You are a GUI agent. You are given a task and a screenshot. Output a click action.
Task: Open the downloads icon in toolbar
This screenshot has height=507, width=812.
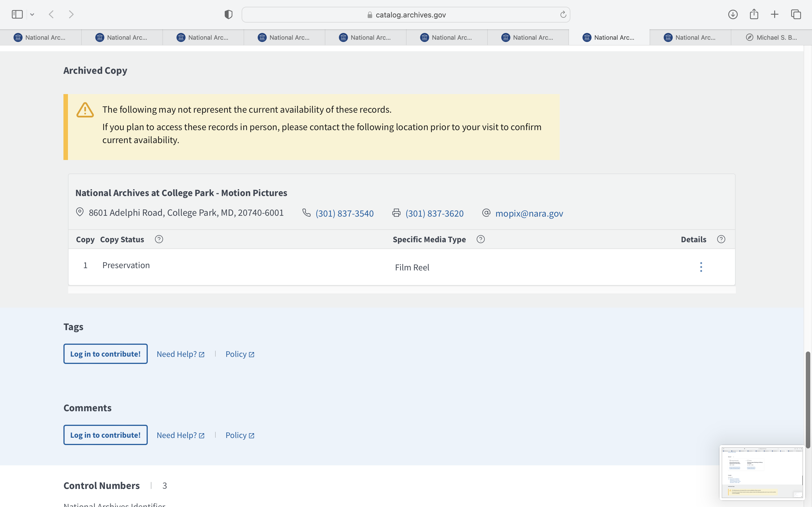[x=732, y=14]
